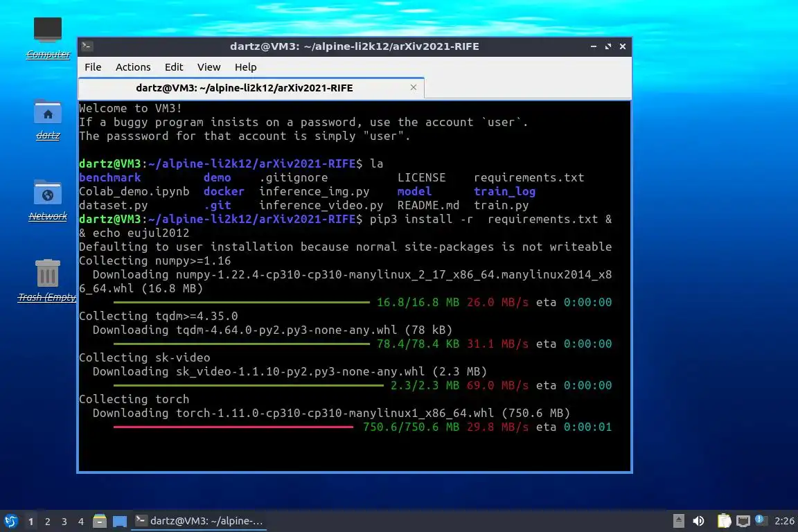Image resolution: width=798 pixels, height=532 pixels.
Task: Click 'inference_video.py' in the listing
Action: 321,205
